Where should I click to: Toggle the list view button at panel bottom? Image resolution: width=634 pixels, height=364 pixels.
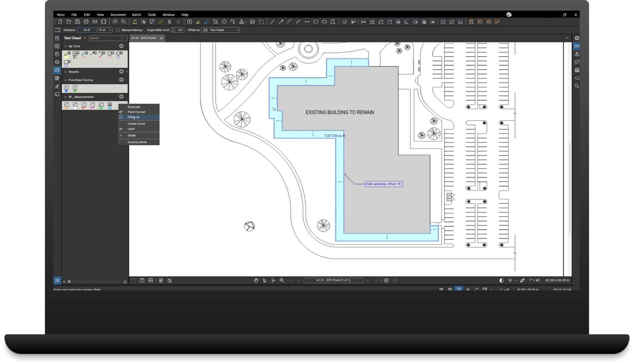pyautogui.click(x=57, y=281)
